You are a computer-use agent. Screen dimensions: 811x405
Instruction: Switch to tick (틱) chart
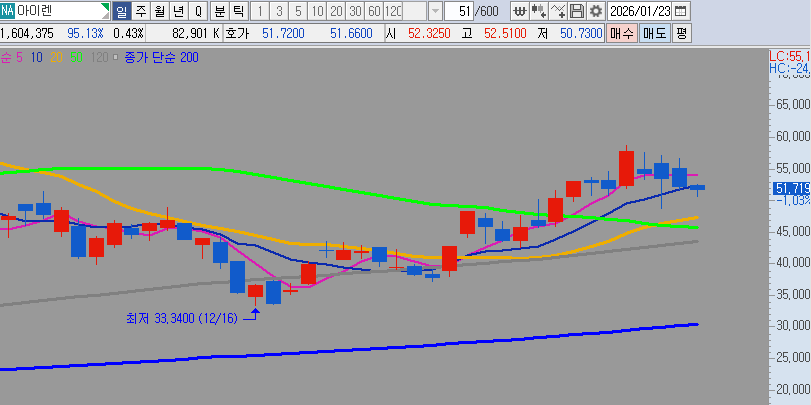(238, 10)
